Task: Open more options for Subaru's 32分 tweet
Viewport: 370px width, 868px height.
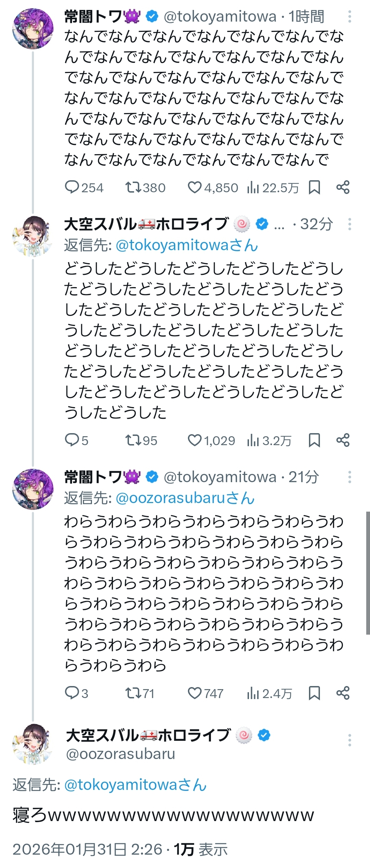Action: (x=349, y=224)
